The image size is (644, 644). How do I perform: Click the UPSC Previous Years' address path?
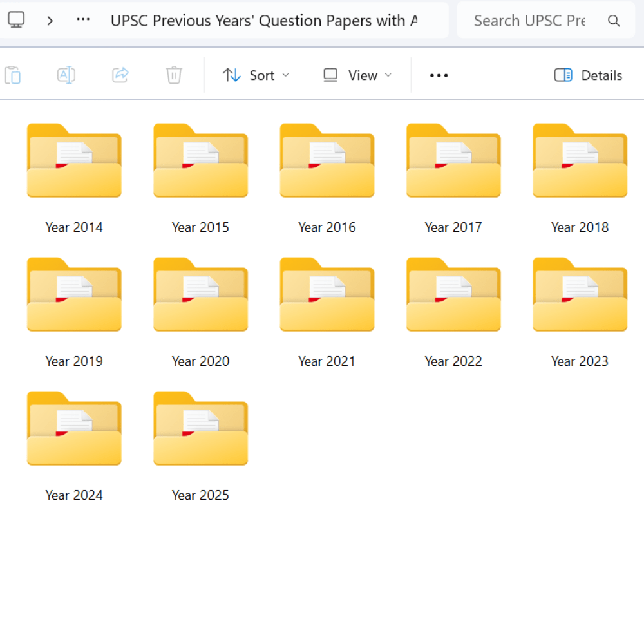click(x=264, y=21)
